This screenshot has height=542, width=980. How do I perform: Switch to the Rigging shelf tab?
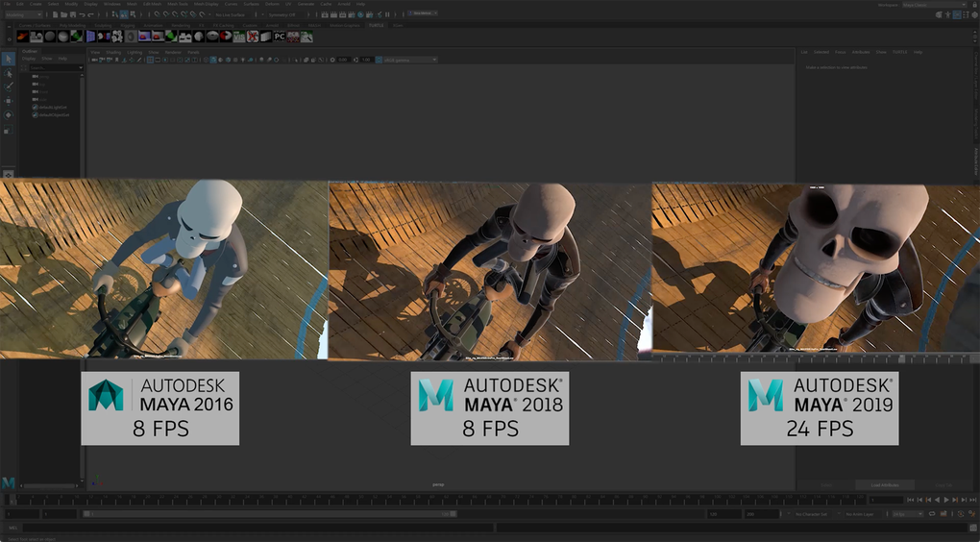pos(128,26)
